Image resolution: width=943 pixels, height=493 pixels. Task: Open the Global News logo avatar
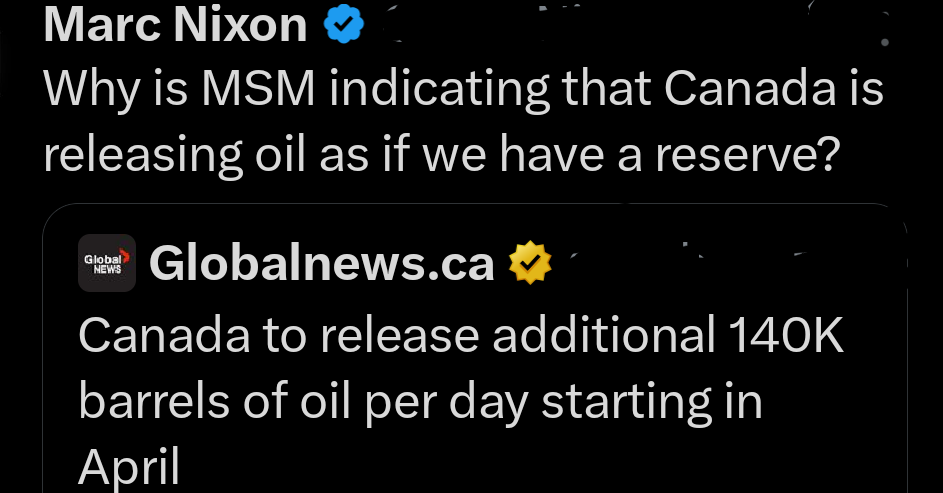pos(107,263)
